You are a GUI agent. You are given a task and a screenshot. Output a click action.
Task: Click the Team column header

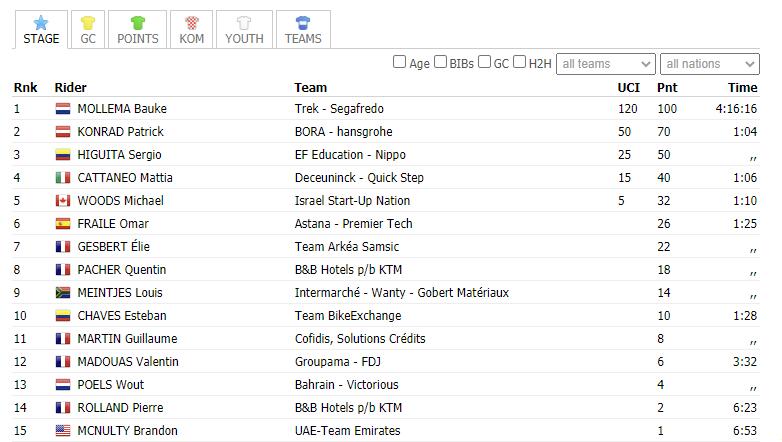point(311,88)
